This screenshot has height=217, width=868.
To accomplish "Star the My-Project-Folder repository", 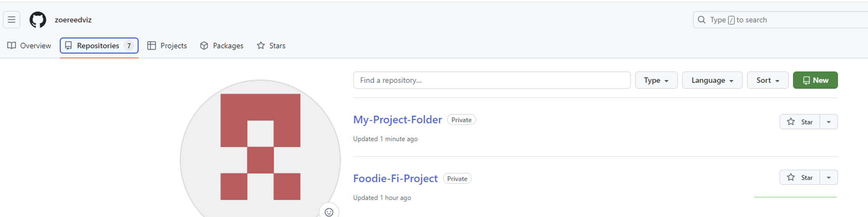I will coord(800,122).
